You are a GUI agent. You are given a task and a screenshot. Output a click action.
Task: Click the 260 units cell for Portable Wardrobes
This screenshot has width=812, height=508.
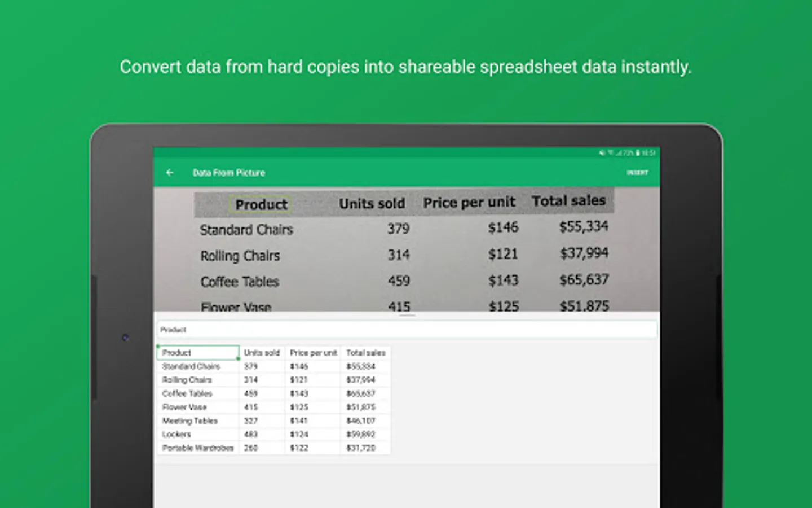click(x=262, y=448)
